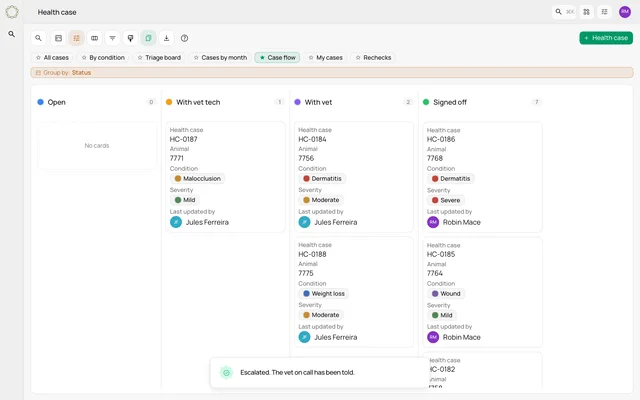The image size is (640, 400).
Task: Open the RM user avatar menu
Action: (x=625, y=12)
